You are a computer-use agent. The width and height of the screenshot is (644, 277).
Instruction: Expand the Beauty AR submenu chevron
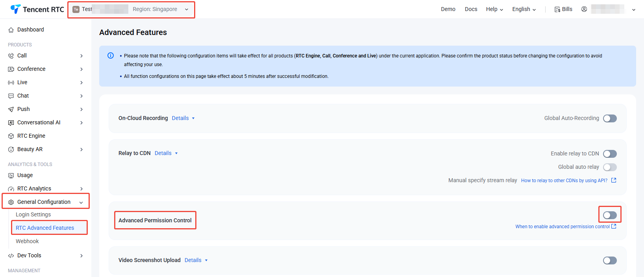(81, 150)
